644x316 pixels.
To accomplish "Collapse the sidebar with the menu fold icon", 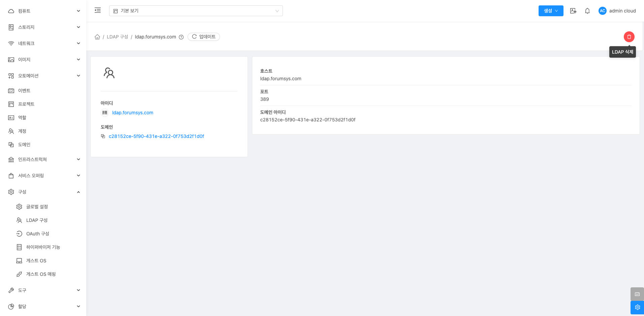I will pos(98,10).
